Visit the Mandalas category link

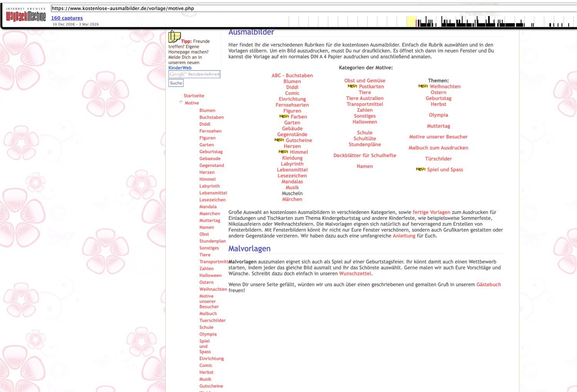point(292,182)
